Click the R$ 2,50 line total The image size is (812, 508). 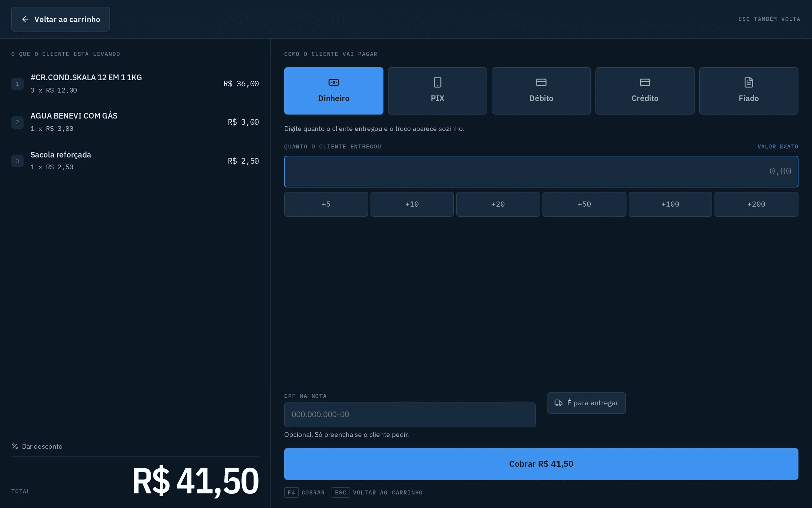[243, 161]
